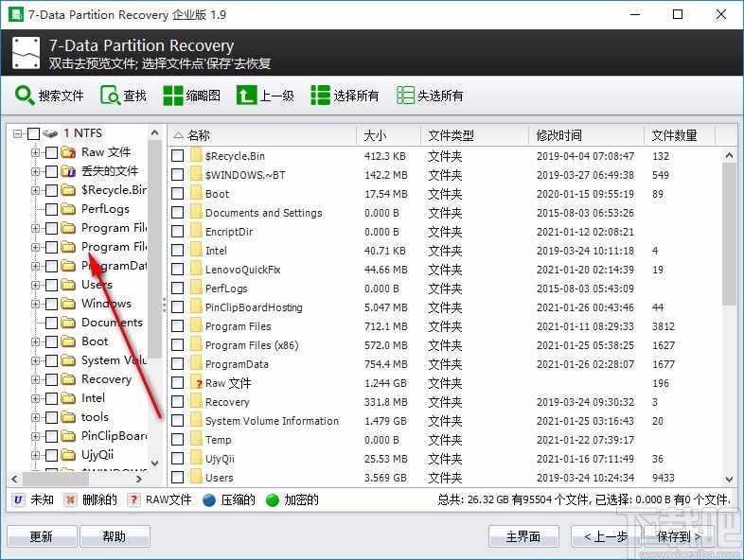Click the $Recycle.Bin folder icon in file list
744x560 pixels.
tap(196, 155)
